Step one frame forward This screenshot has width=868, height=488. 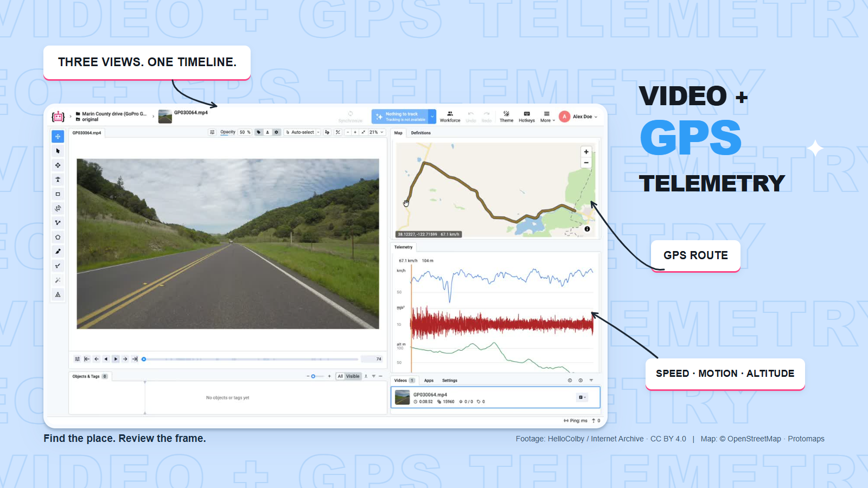pos(125,359)
